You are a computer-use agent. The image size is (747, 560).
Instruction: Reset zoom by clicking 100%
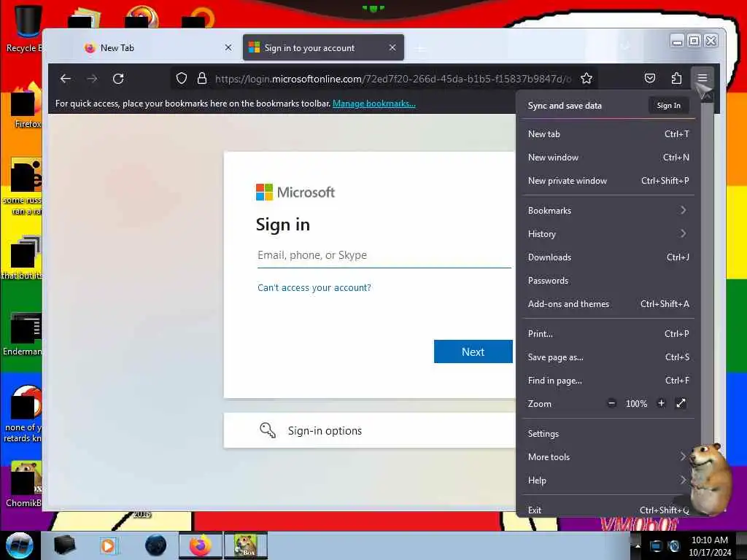(636, 404)
